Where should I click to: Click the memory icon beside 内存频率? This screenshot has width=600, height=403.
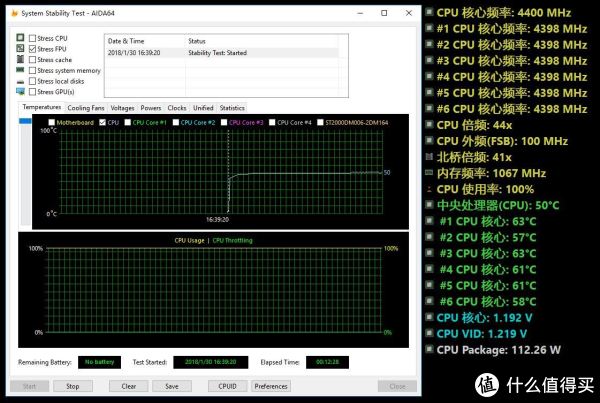(429, 173)
